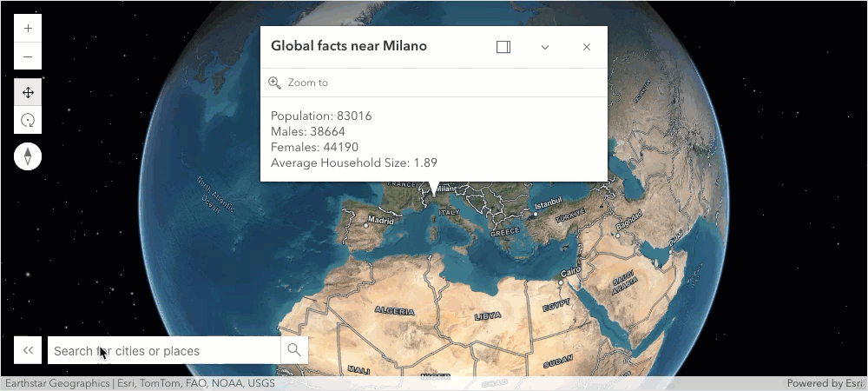Select the pan navigation tool

pos(28,92)
